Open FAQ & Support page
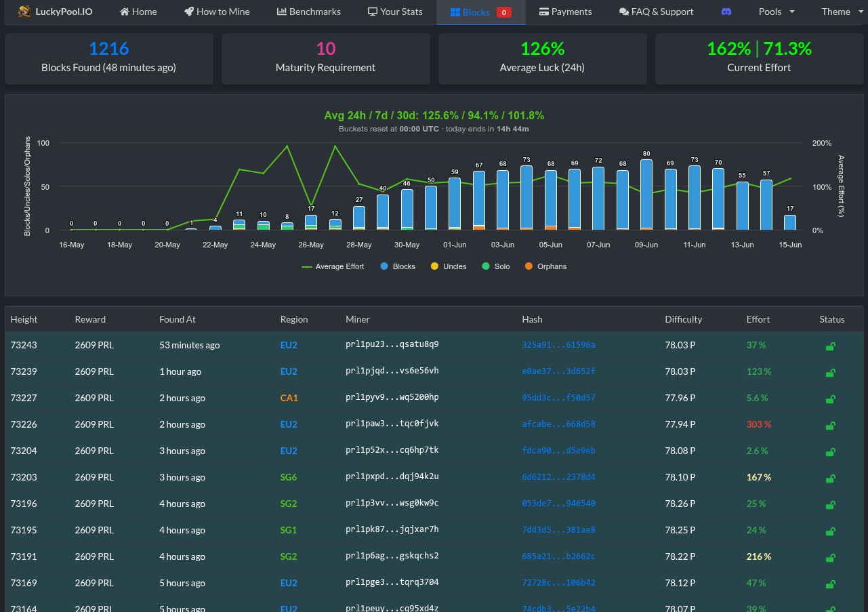Screen dimensions: 868x612 pyautogui.click(x=656, y=12)
